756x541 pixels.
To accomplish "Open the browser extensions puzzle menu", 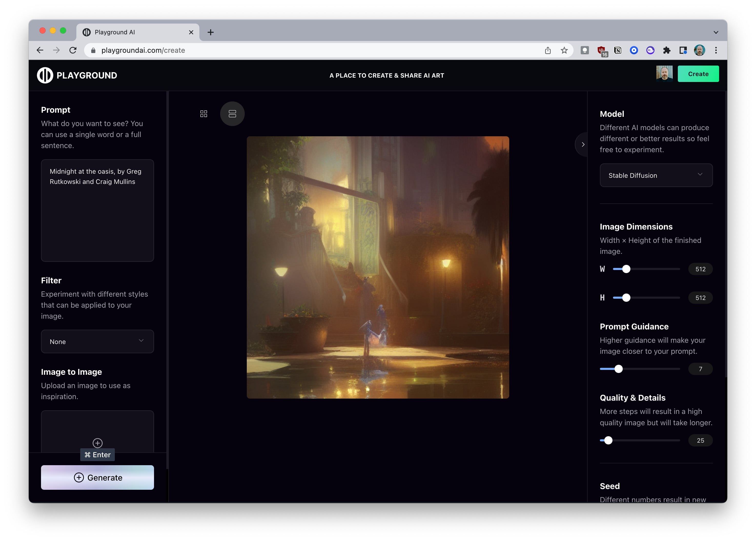I will [x=667, y=50].
